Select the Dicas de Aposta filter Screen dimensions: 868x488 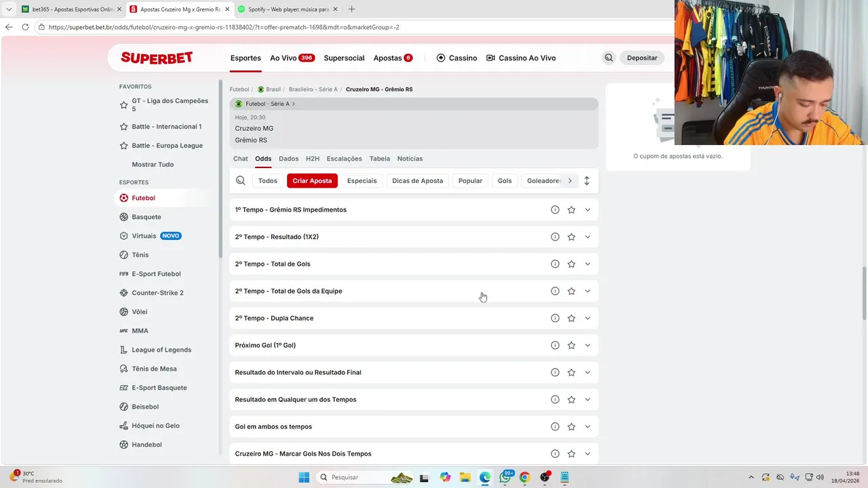pyautogui.click(x=418, y=180)
